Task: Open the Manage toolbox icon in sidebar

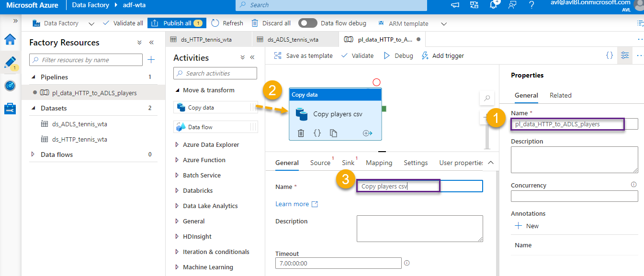Action: [10, 109]
